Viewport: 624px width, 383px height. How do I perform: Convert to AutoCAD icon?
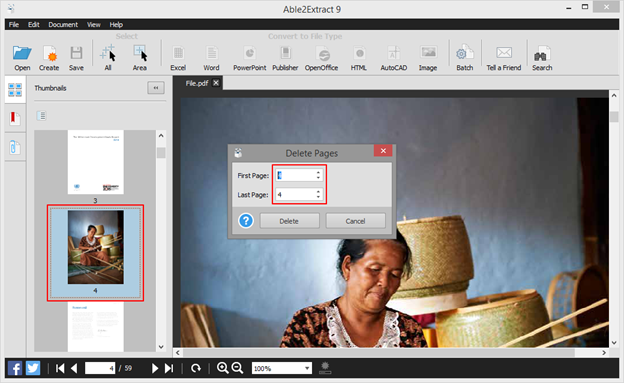394,53
